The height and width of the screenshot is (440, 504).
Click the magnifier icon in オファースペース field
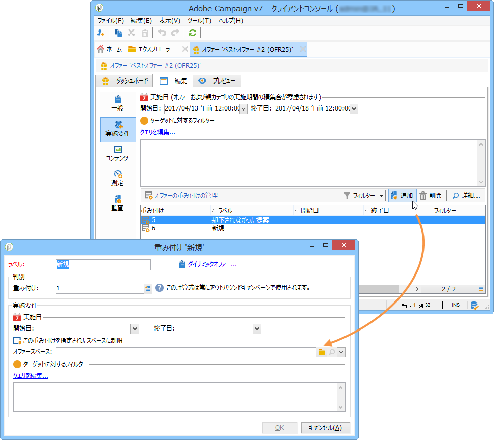332,352
